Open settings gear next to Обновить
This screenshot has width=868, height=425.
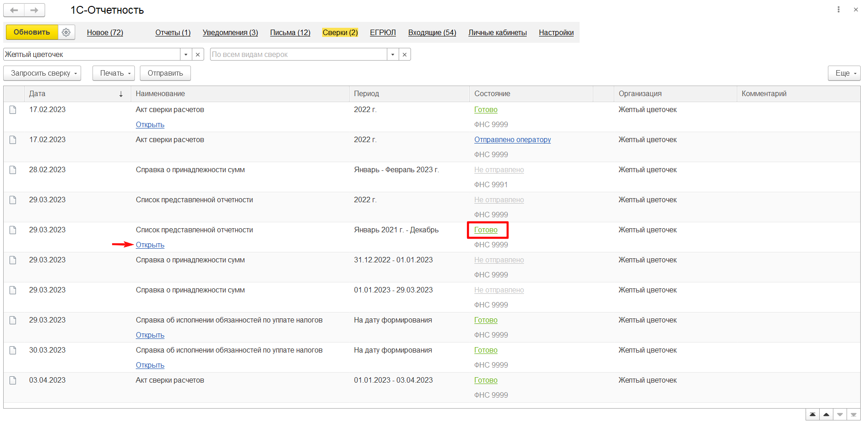[x=66, y=32]
